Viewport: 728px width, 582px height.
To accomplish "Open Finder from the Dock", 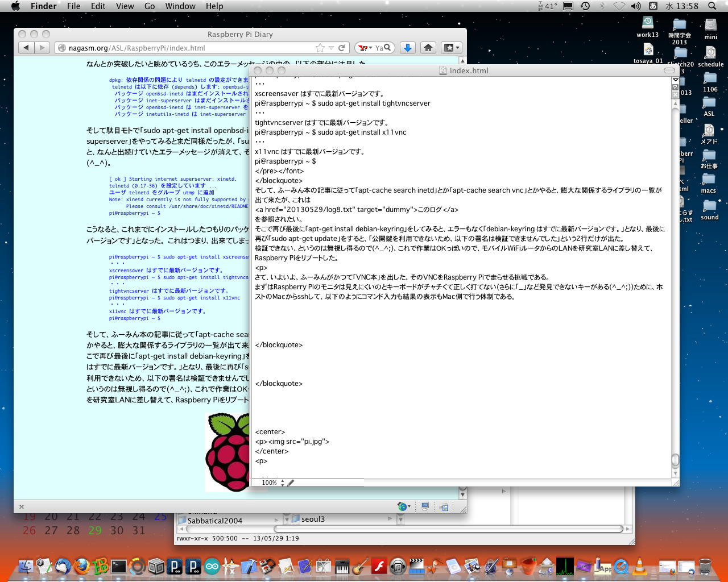I will pyautogui.click(x=26, y=566).
